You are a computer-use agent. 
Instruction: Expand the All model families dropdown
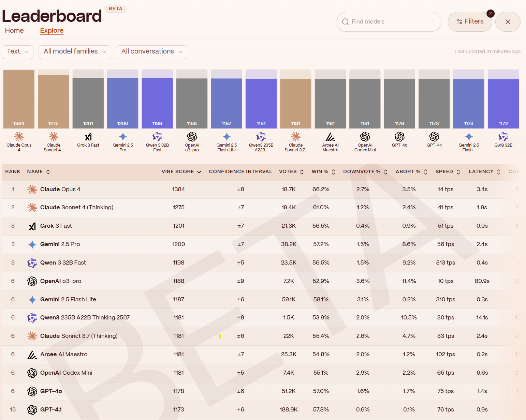point(75,52)
